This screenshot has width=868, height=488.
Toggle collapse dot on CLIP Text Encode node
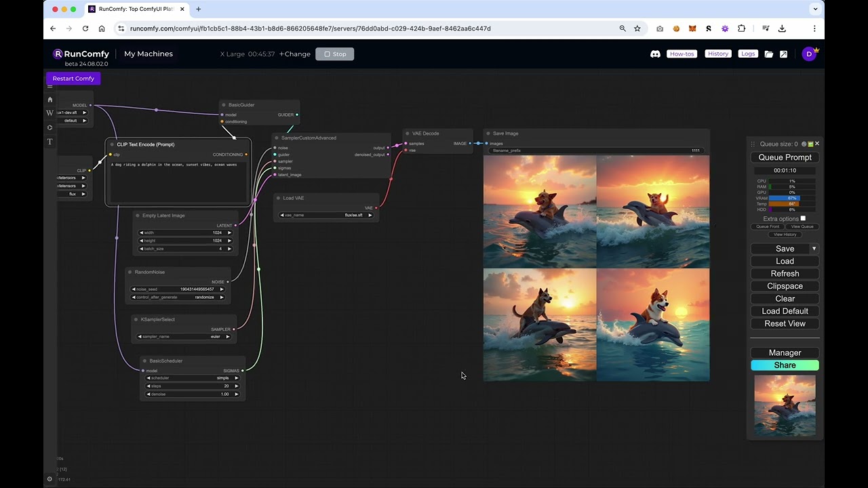coord(113,144)
